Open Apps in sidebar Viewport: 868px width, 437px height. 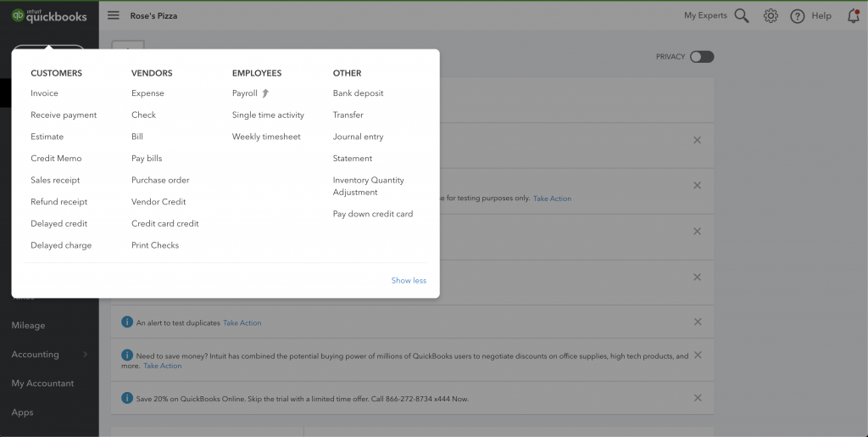click(22, 412)
